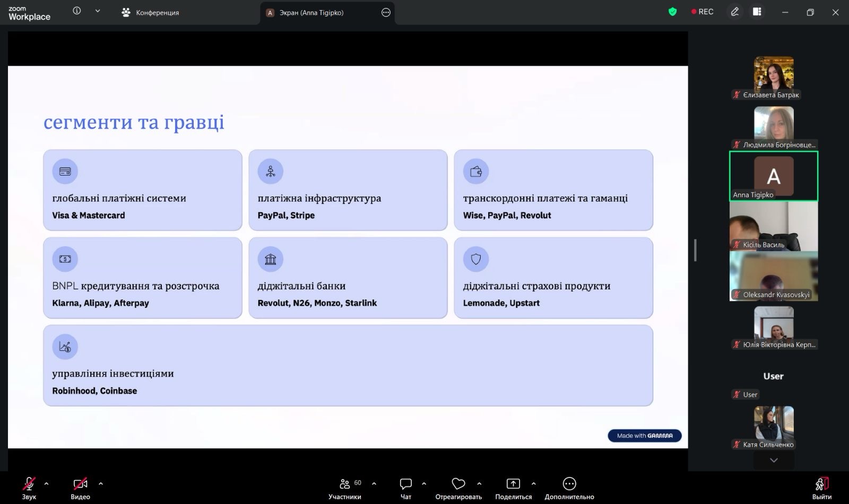The image size is (849, 504).
Task: Click the wallet icon on транскордонні платежі card
Action: 476,171
